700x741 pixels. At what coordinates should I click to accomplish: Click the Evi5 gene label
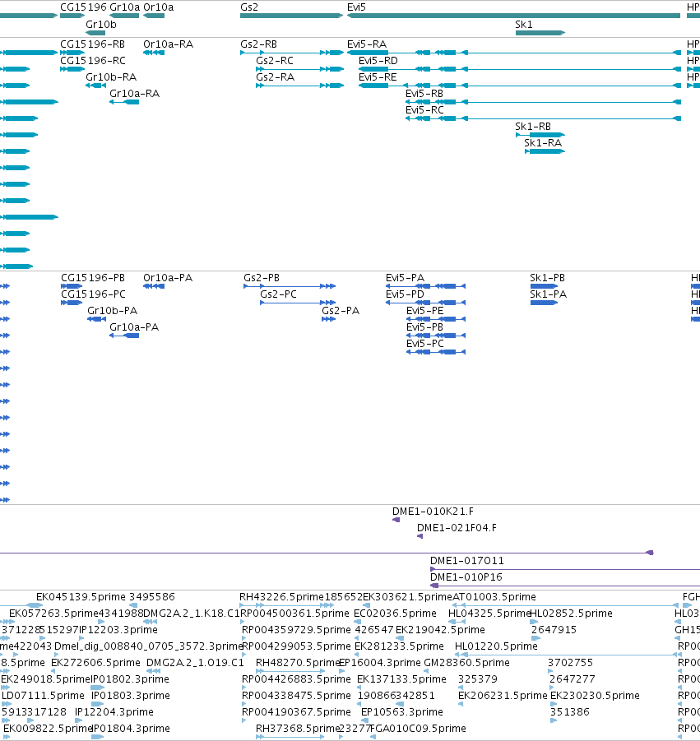[x=356, y=7]
